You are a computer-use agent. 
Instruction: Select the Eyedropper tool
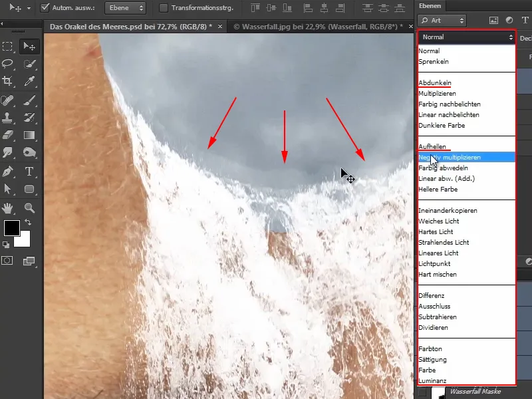coord(29,81)
